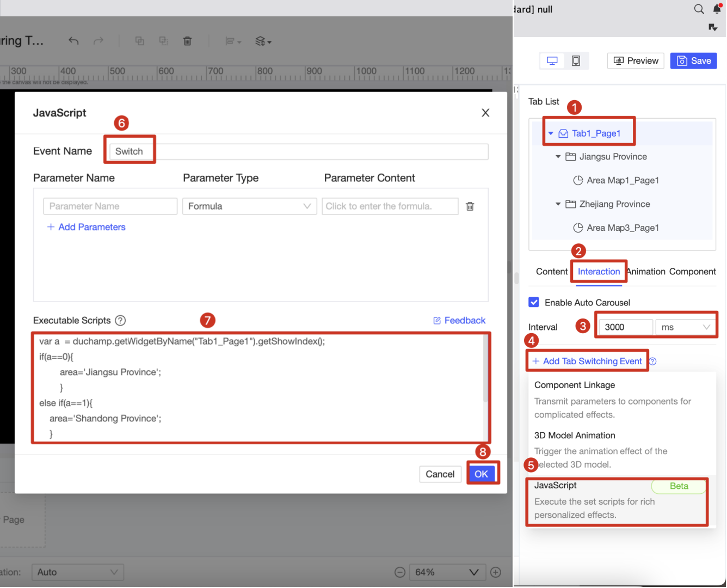Open the layers stack icon menu
Screen dimensions: 727x588
pyautogui.click(x=263, y=41)
